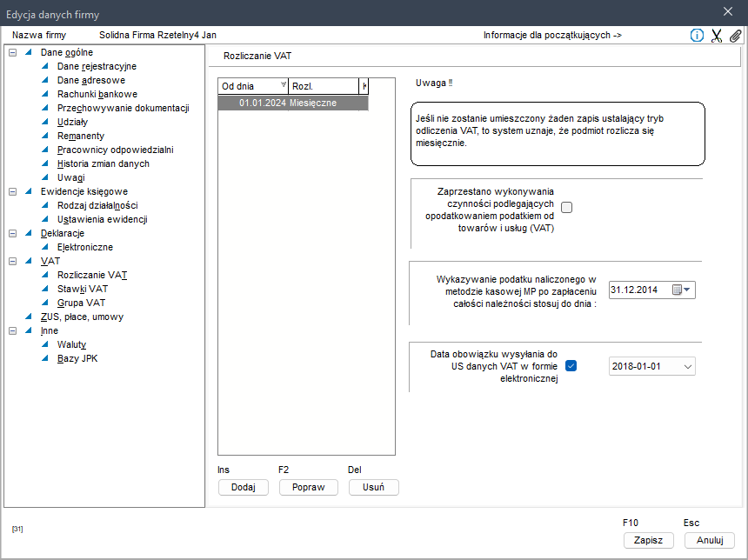Collapse the Ewidencje księgowe tree node

point(12,191)
